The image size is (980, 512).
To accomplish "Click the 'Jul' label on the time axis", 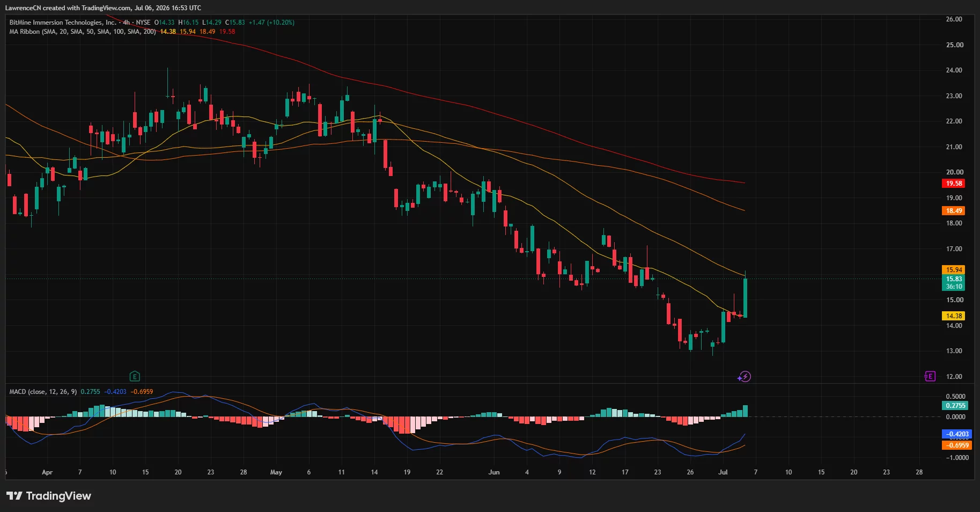I will [723, 472].
